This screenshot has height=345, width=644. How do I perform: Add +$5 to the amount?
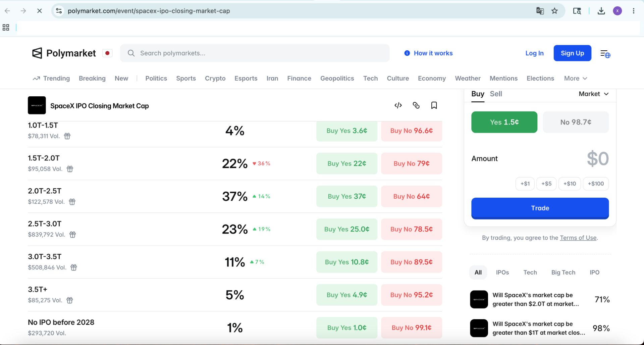[546, 184]
